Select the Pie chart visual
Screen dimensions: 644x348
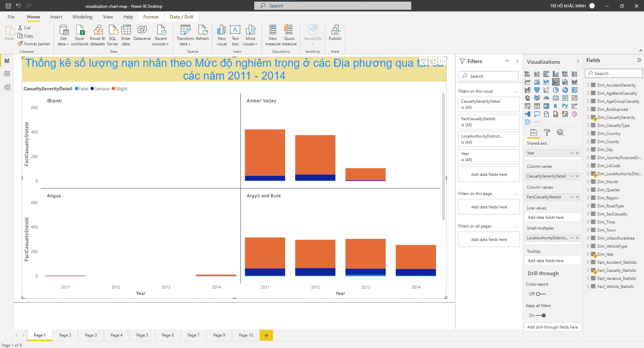(x=556, y=90)
